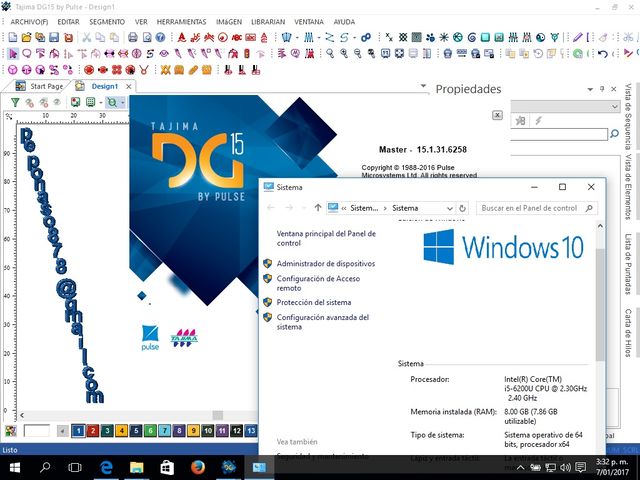
Task: Click the Print icon in the toolbar
Action: (x=133, y=38)
